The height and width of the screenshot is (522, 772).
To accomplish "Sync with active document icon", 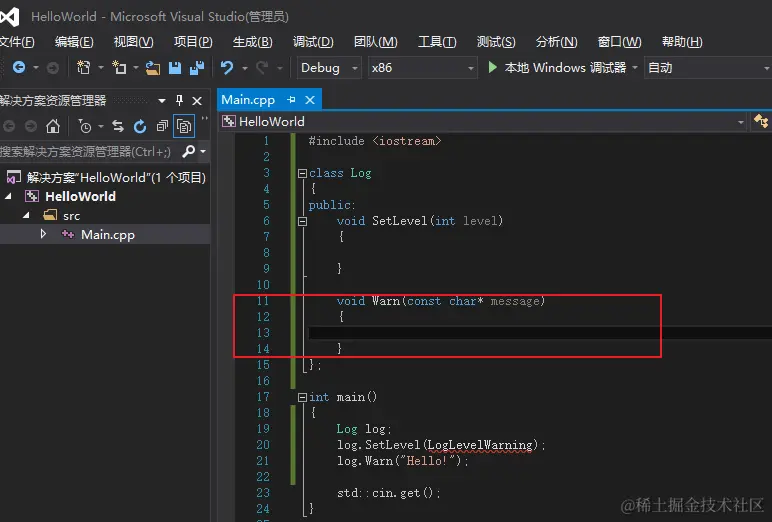I will coord(118,127).
